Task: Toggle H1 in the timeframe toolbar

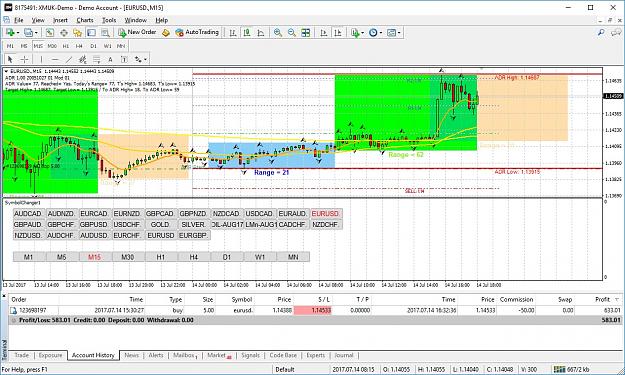Action: [x=66, y=46]
